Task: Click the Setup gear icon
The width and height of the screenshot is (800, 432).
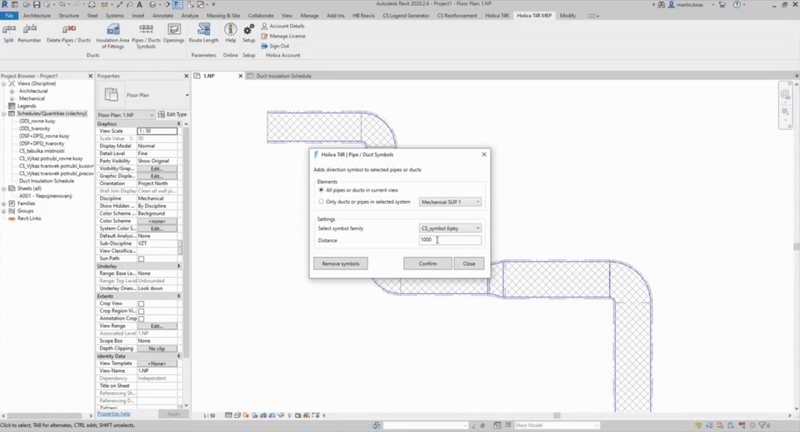Action: click(x=248, y=31)
